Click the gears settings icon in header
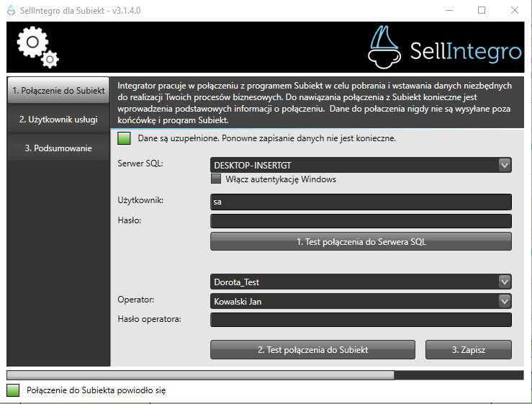The image size is (532, 404). click(x=37, y=47)
